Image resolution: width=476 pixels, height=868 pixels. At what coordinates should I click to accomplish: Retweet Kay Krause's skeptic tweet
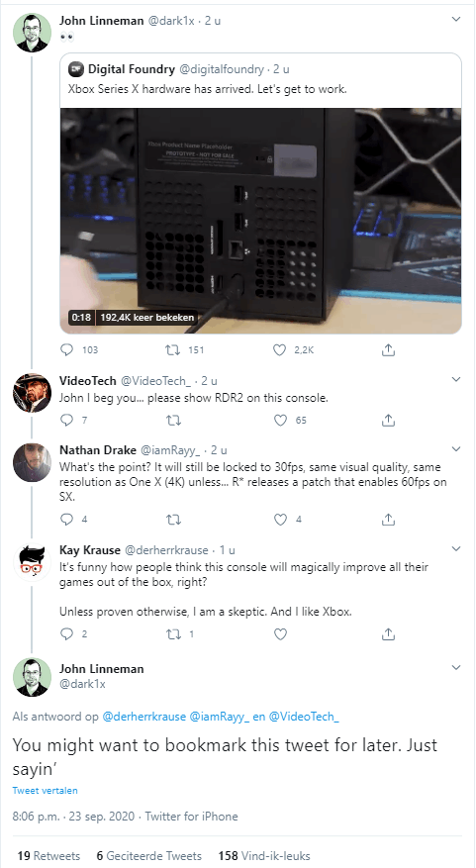(x=173, y=633)
